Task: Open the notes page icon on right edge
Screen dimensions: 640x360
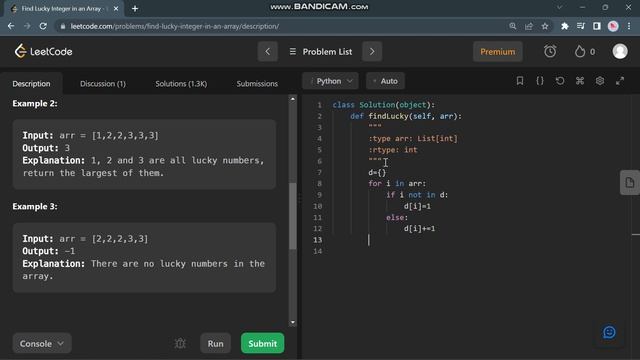Action: 629,182
